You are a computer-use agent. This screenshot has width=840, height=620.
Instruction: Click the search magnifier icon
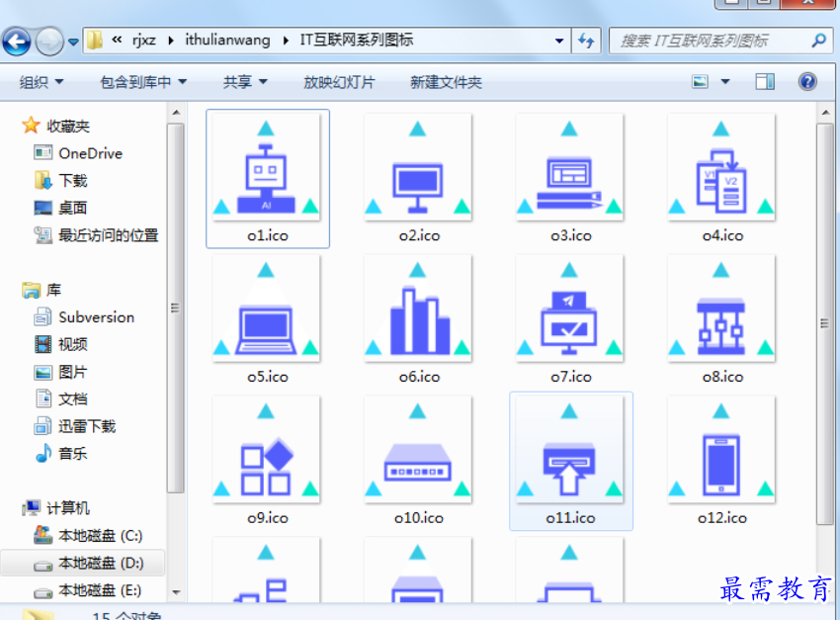tap(818, 41)
